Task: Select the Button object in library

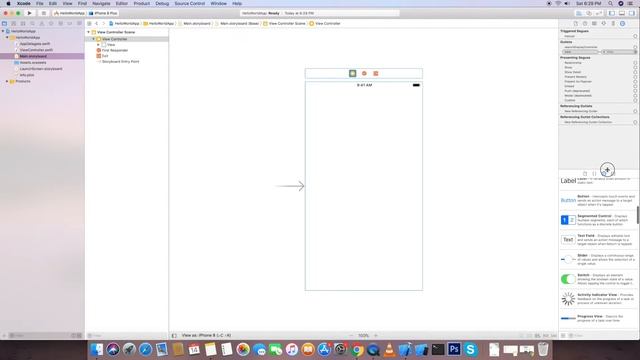Action: coord(598,200)
